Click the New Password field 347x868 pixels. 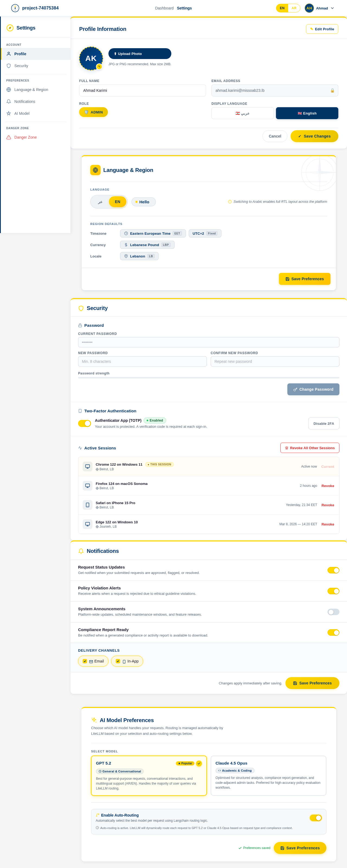point(142,361)
